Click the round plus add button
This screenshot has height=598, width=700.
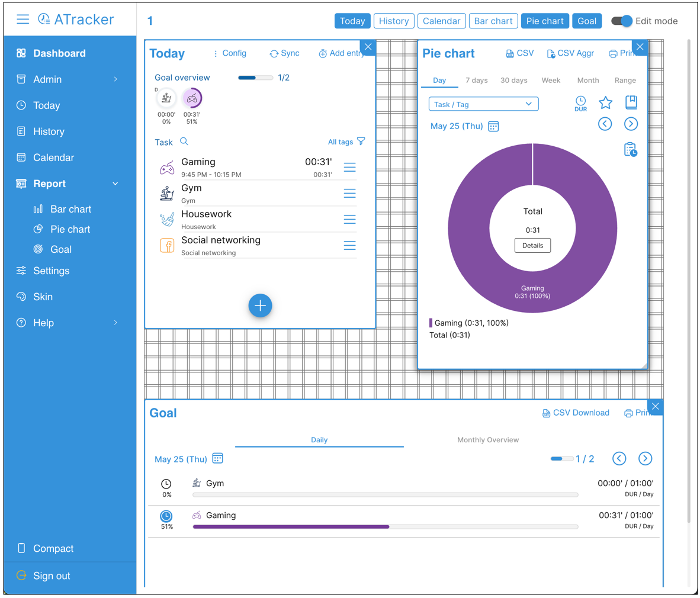click(x=260, y=306)
